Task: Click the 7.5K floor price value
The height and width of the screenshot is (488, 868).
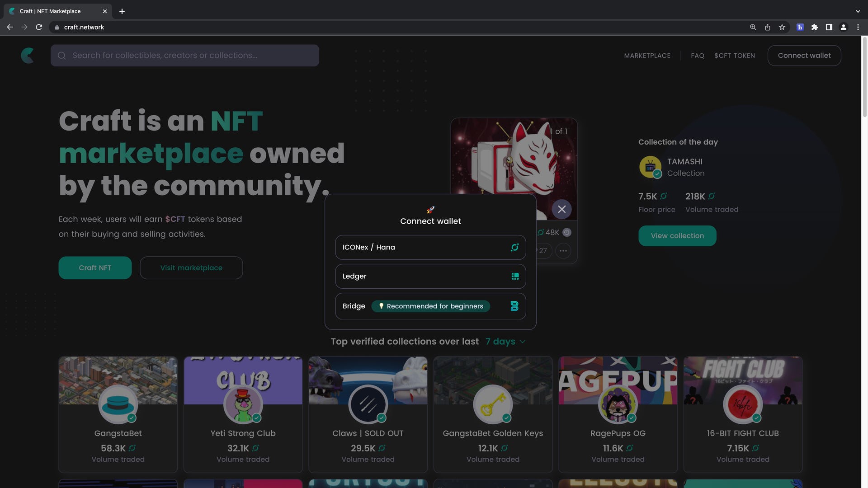Action: pos(648,197)
